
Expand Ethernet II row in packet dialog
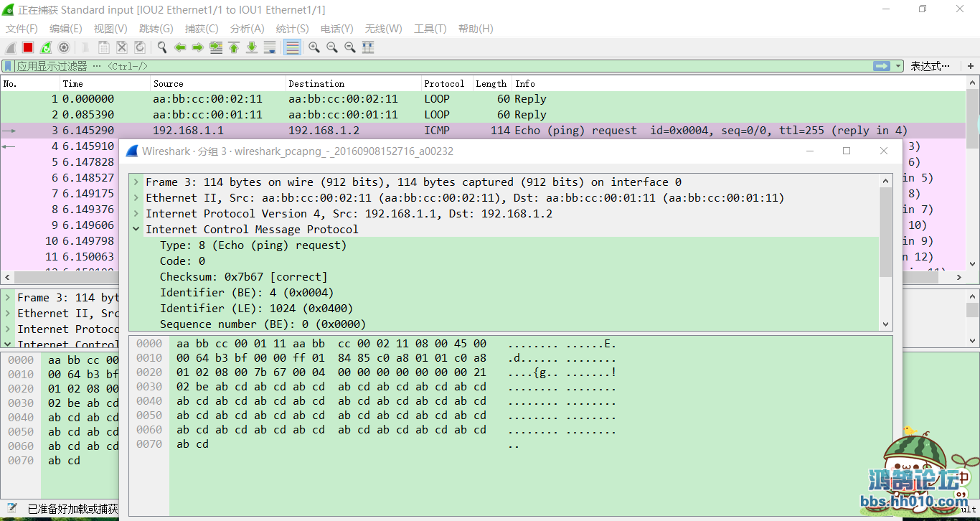pyautogui.click(x=136, y=198)
